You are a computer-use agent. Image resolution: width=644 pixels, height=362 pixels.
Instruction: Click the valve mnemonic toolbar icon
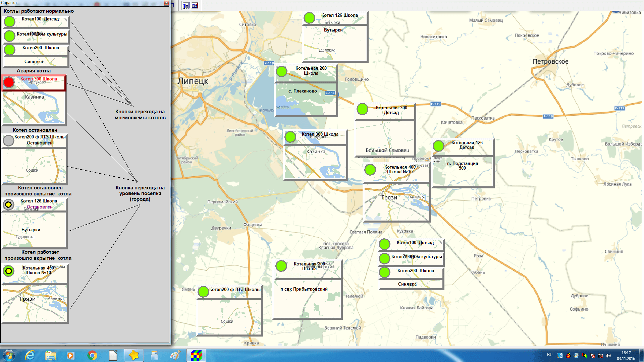(x=186, y=5)
